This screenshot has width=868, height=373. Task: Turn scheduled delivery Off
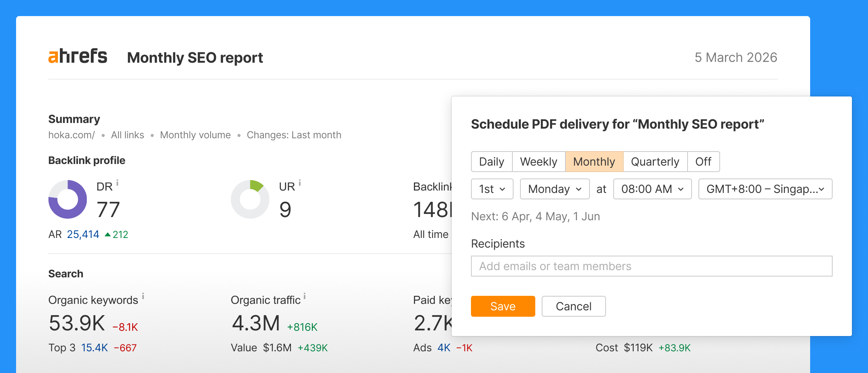(x=704, y=162)
